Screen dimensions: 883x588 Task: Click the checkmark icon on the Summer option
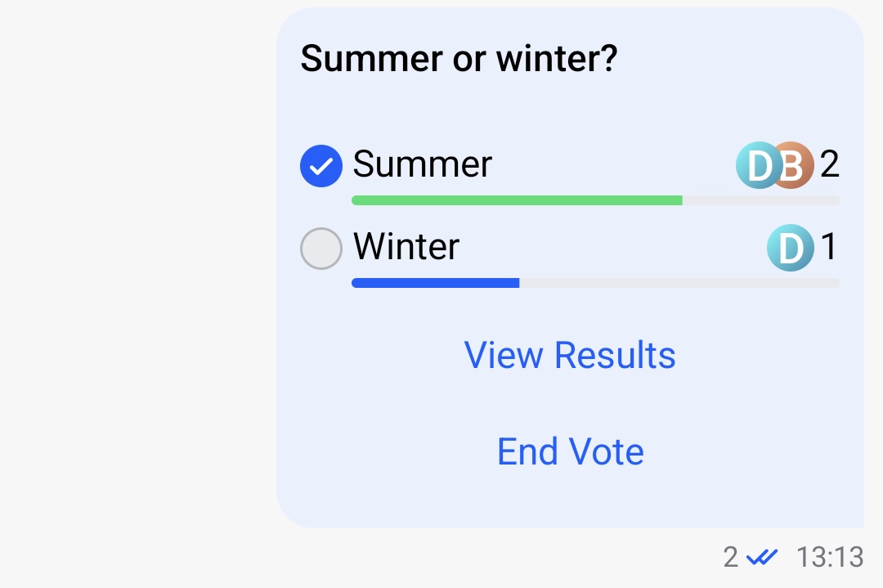click(x=321, y=165)
